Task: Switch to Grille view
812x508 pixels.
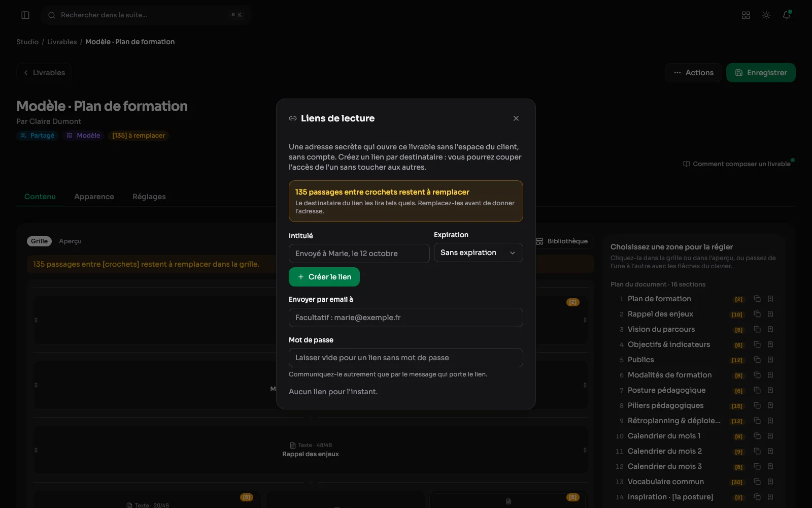Action: pos(39,241)
